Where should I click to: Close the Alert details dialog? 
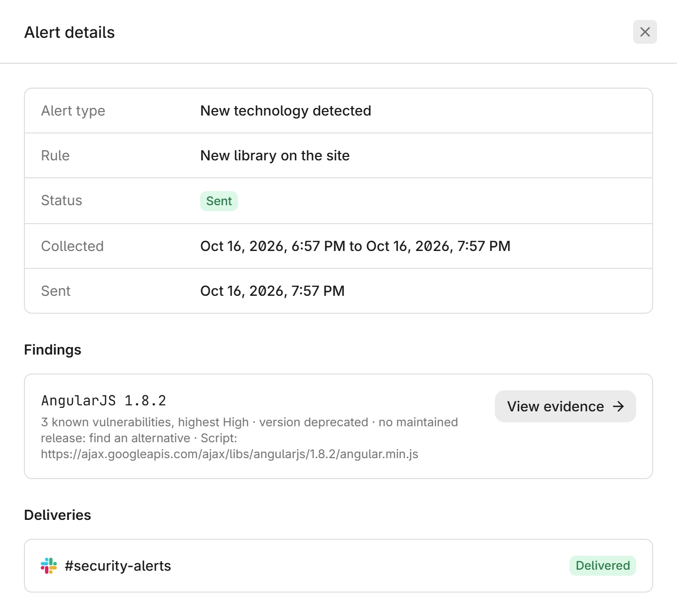coord(645,32)
